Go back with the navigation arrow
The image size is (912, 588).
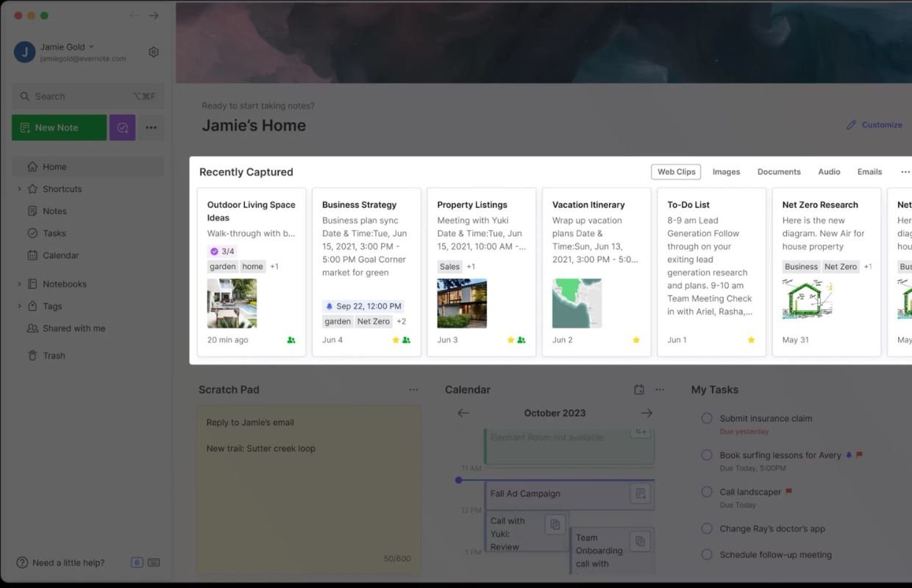[133, 15]
